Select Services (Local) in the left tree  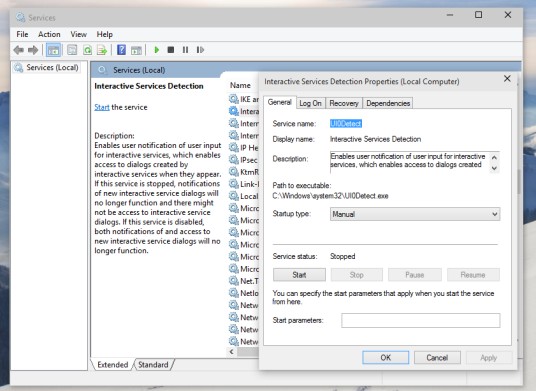[x=46, y=68]
